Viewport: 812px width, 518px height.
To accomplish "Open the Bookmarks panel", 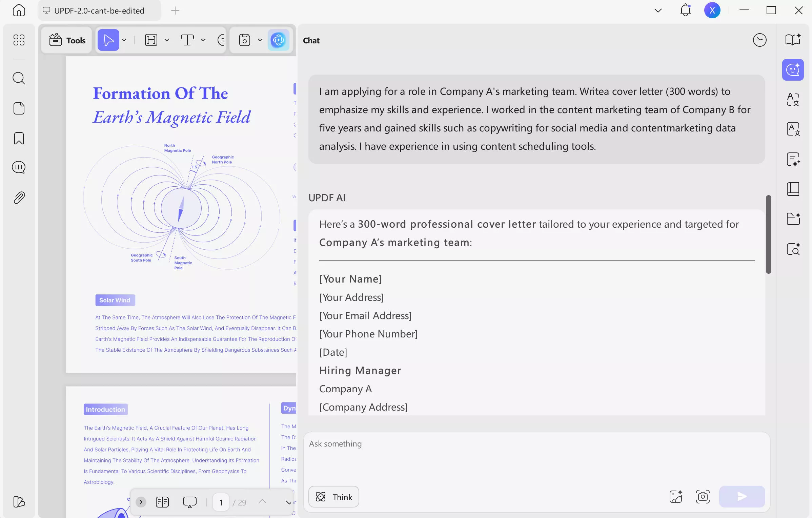I will point(19,138).
